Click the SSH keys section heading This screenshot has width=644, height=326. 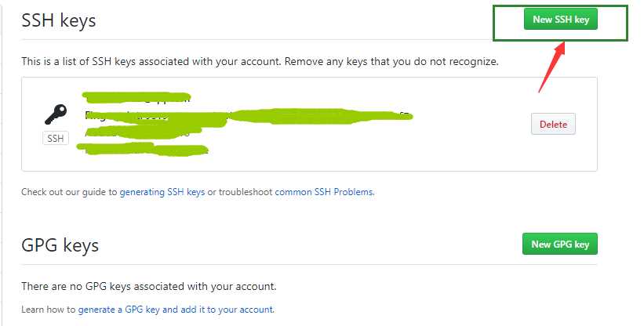pyautogui.click(x=59, y=20)
